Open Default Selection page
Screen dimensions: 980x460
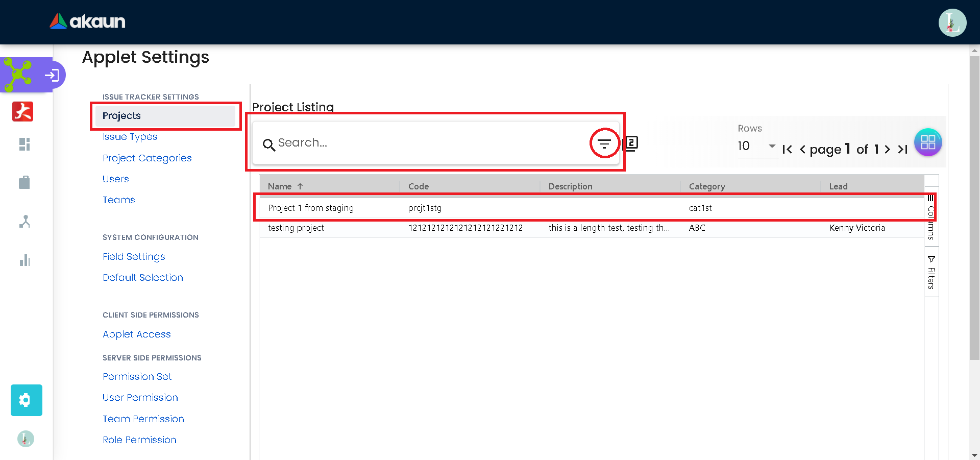[x=143, y=278]
